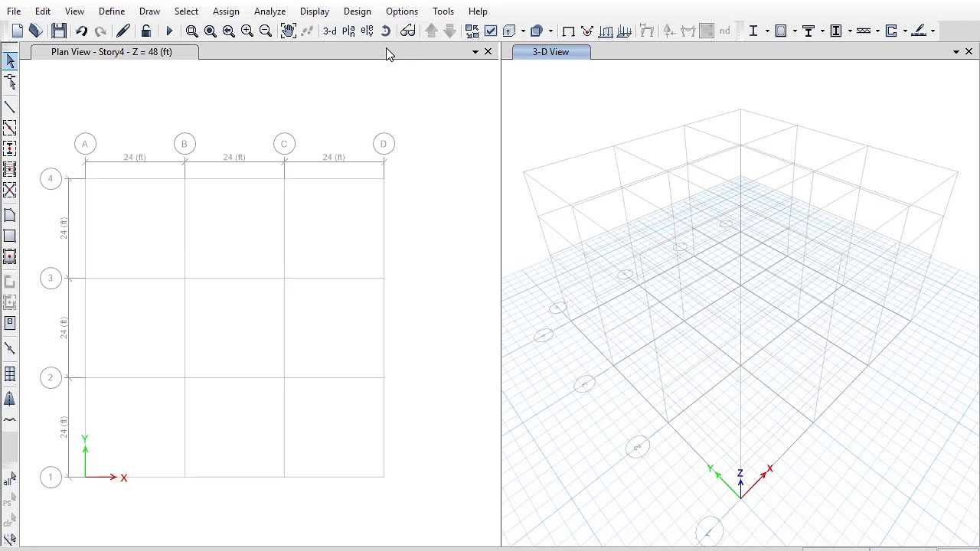Undo the last action
The height and width of the screenshot is (551, 980).
[x=81, y=31]
